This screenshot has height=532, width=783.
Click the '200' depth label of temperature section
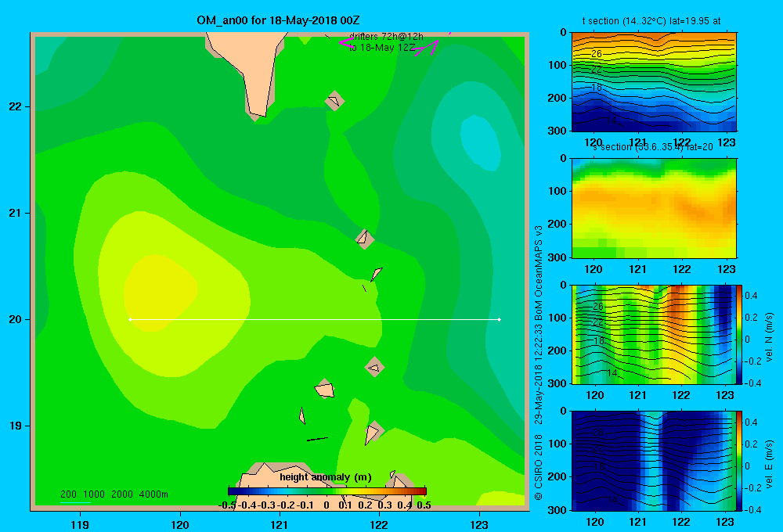[557, 98]
